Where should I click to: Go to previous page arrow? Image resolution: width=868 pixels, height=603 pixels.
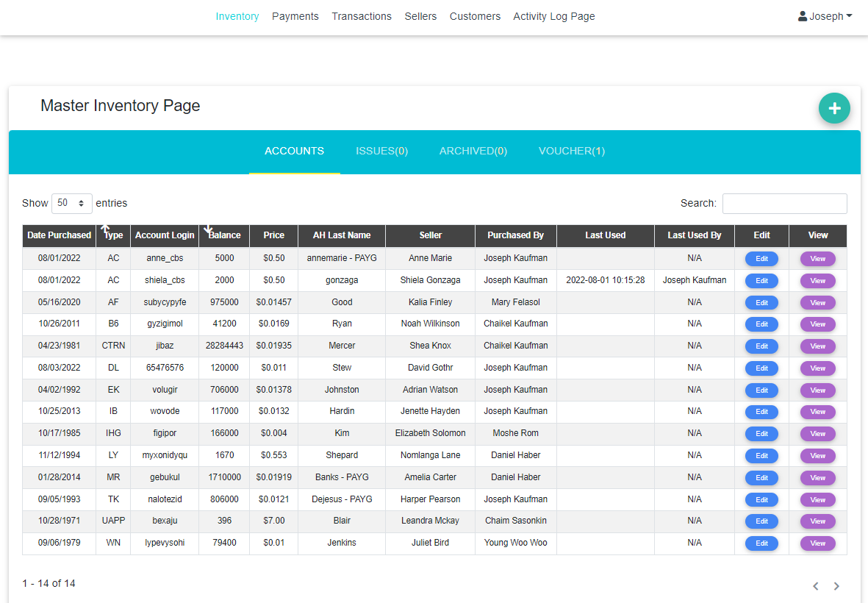point(815,586)
